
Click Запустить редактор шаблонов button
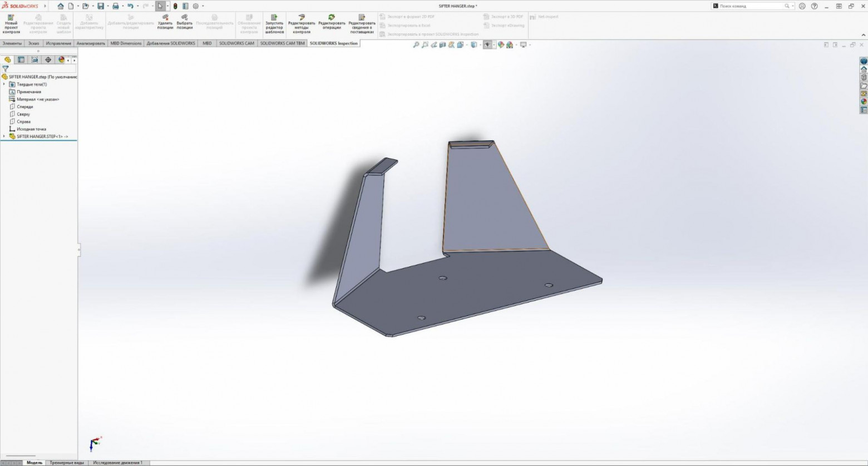pos(274,24)
